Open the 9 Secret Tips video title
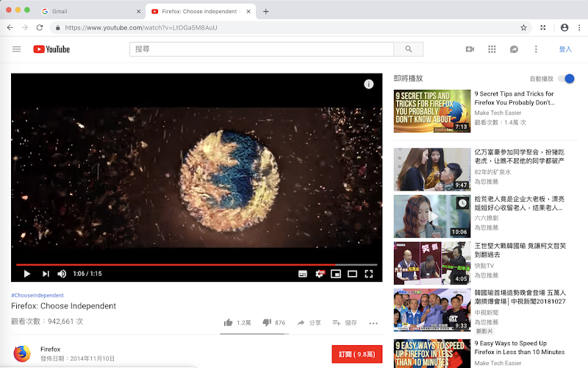Screen dimensions: 588x368 [x=514, y=98]
